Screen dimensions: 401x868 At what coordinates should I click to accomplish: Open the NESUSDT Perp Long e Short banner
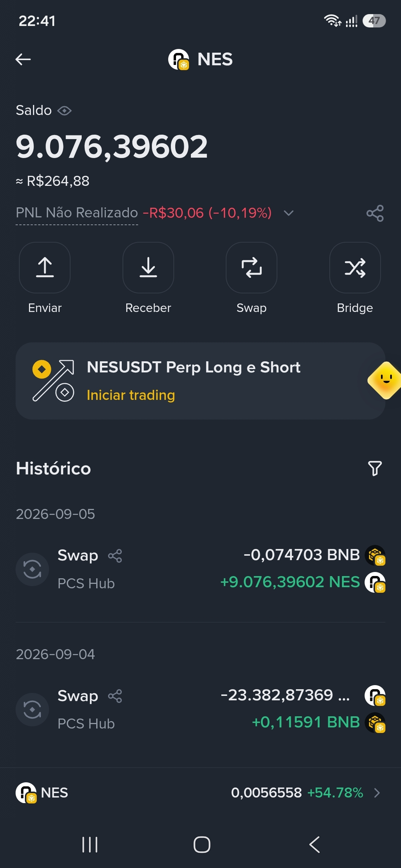[200, 381]
